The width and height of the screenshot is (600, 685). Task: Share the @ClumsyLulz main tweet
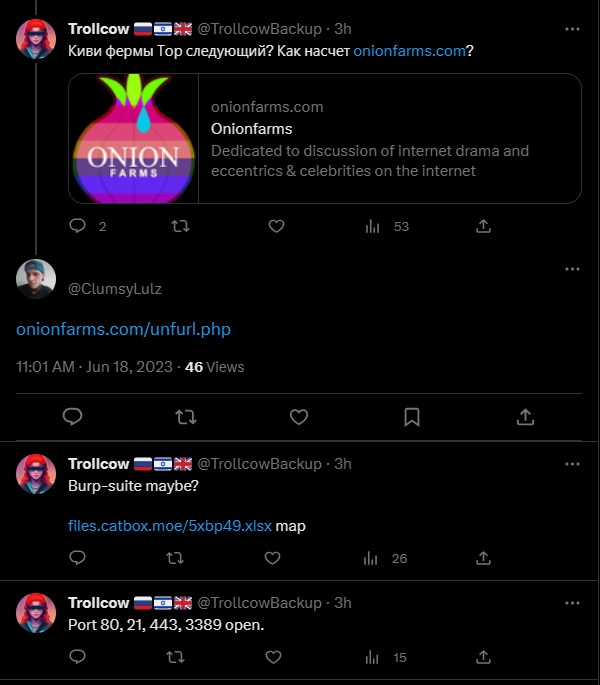tap(525, 416)
